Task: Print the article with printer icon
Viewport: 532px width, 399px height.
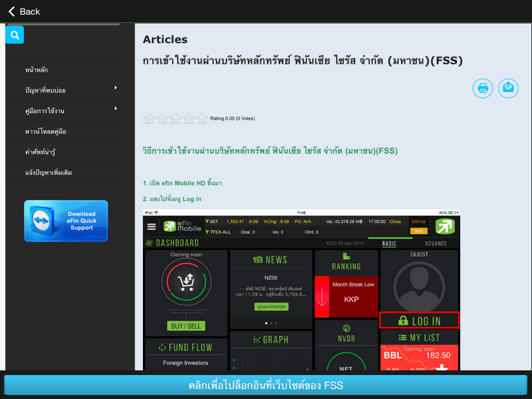Action: click(x=483, y=88)
